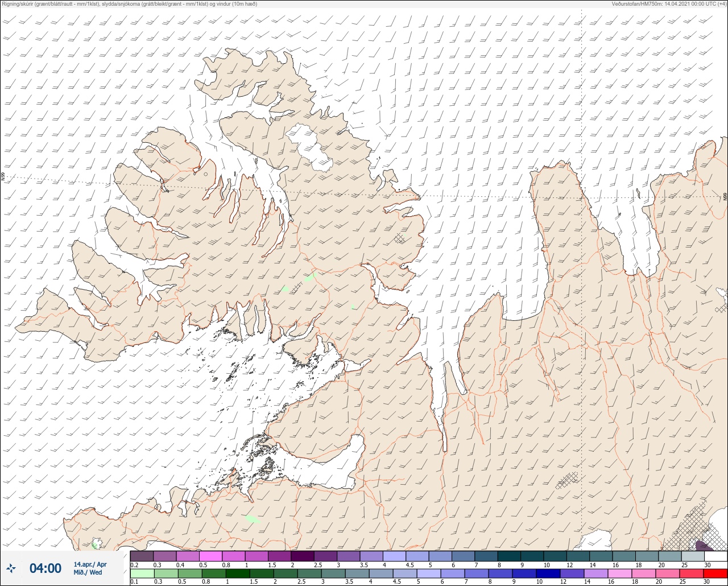
Task: Pick upper legend dark purple swatch at 2
Action: (x=302, y=556)
